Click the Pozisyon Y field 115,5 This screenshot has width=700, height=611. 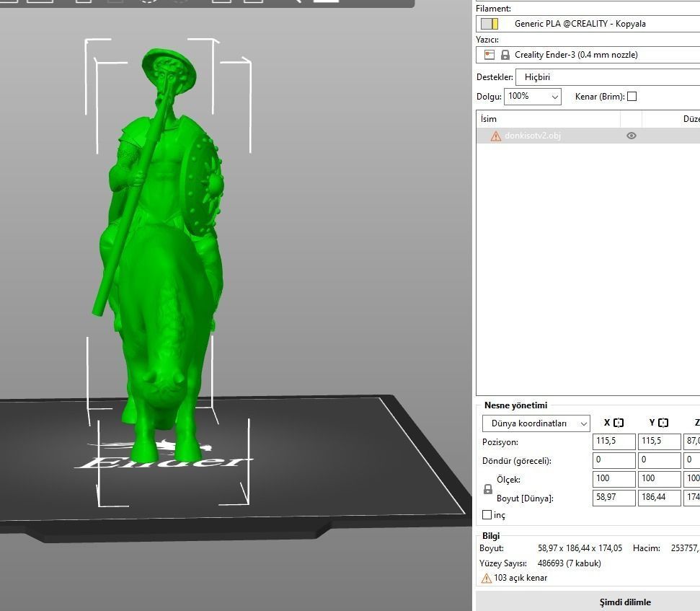(659, 441)
